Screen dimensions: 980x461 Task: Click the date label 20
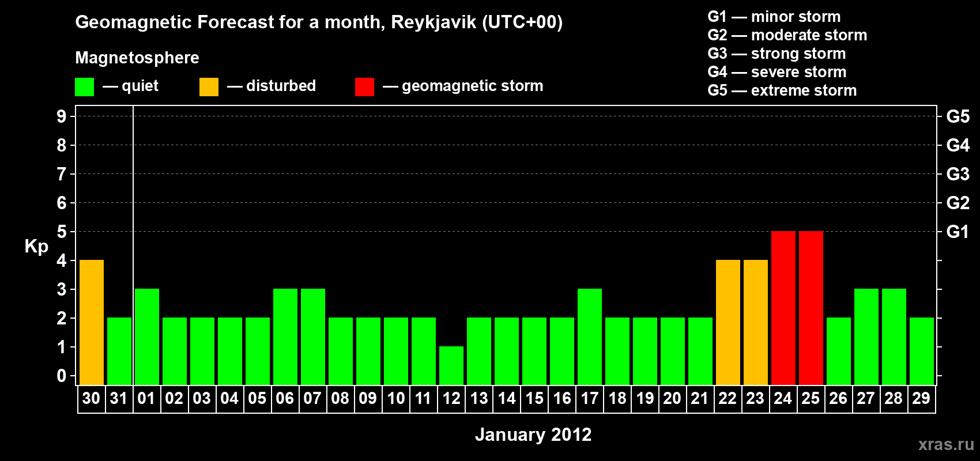click(x=672, y=398)
